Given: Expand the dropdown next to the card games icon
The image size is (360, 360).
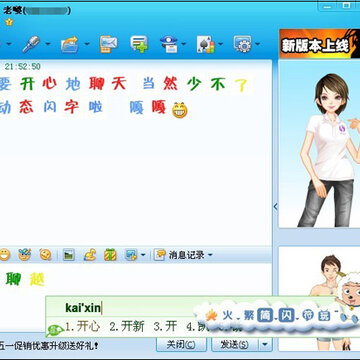Looking at the screenshot, I should pos(221,44).
